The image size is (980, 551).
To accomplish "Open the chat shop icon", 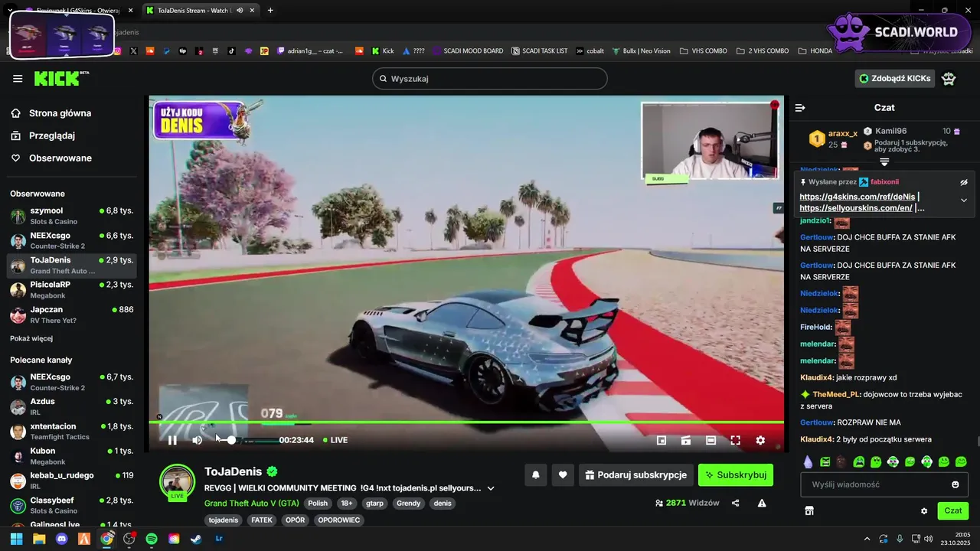I will 809,510.
